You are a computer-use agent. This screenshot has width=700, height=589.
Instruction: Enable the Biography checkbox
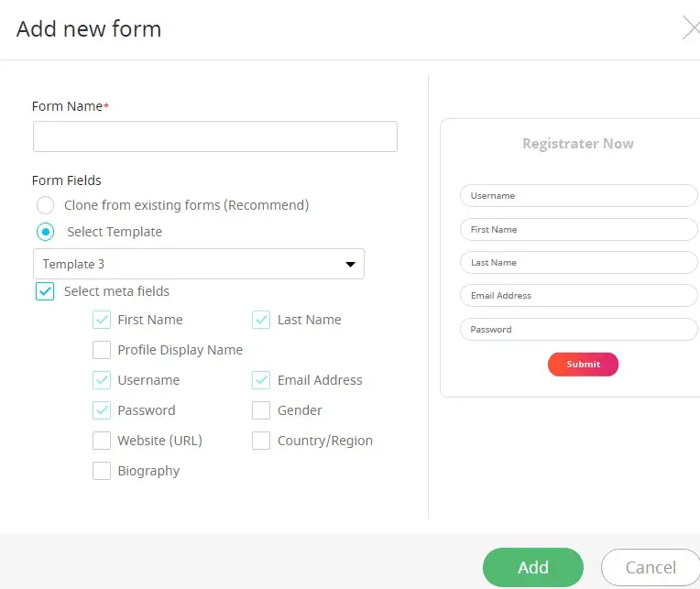(102, 471)
